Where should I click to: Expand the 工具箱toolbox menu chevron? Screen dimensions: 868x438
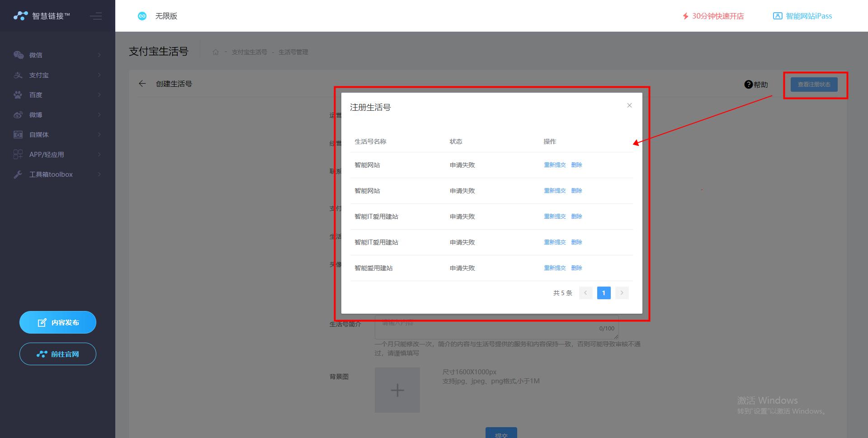[x=99, y=174]
